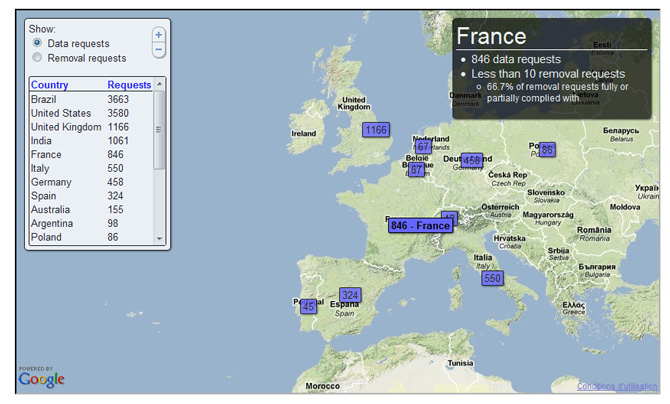Viewport: 670px width, 404px height.
Task: Click the 550 marker on Italy
Action: pyautogui.click(x=492, y=278)
